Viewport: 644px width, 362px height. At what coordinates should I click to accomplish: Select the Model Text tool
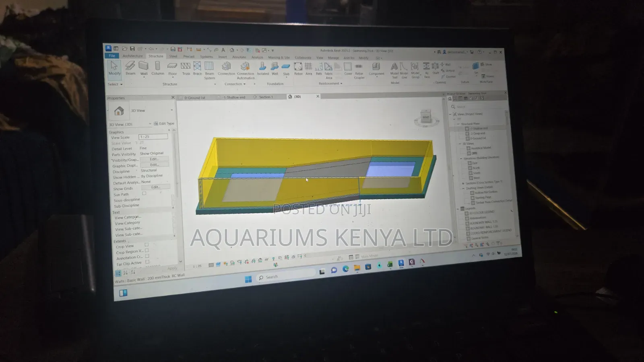click(394, 70)
